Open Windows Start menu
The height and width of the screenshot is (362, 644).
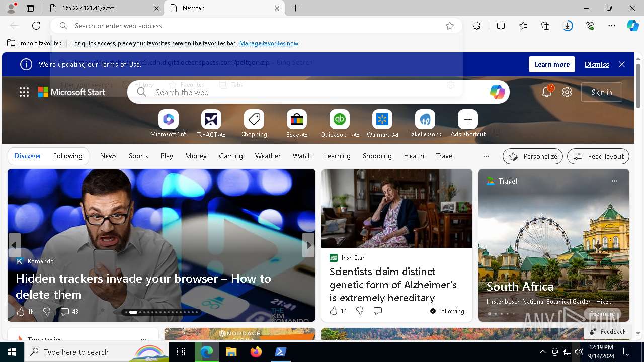[x=12, y=352]
